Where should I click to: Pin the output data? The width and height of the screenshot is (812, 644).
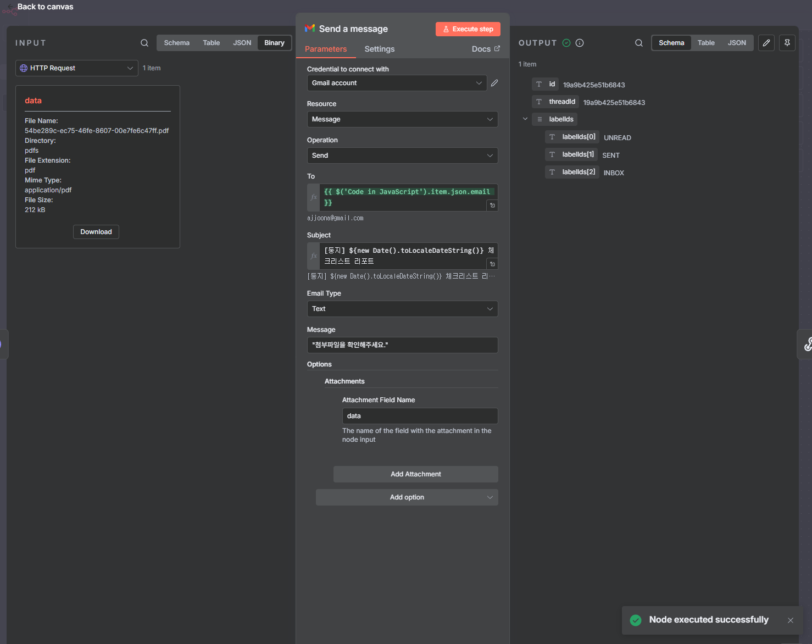click(x=787, y=43)
